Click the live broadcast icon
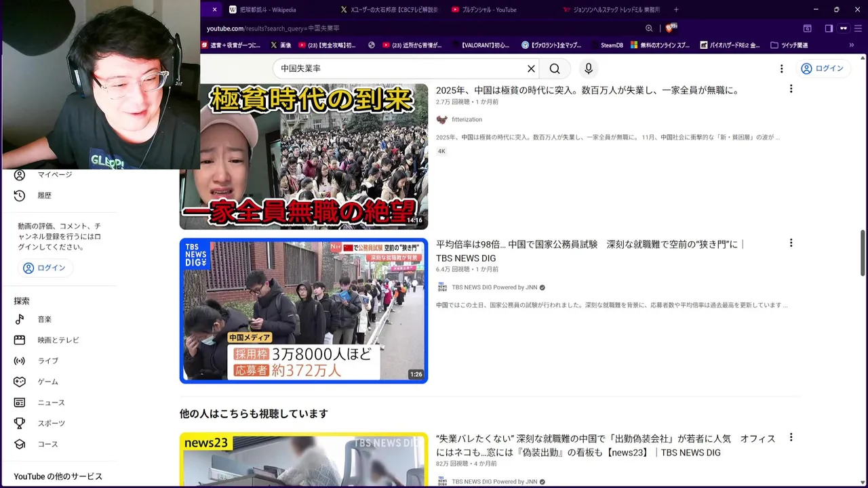Viewport: 868px width, 488px height. (x=20, y=361)
